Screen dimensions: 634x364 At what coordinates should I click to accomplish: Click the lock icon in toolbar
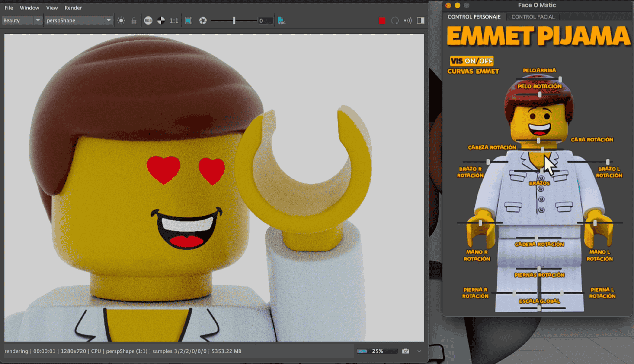click(134, 21)
